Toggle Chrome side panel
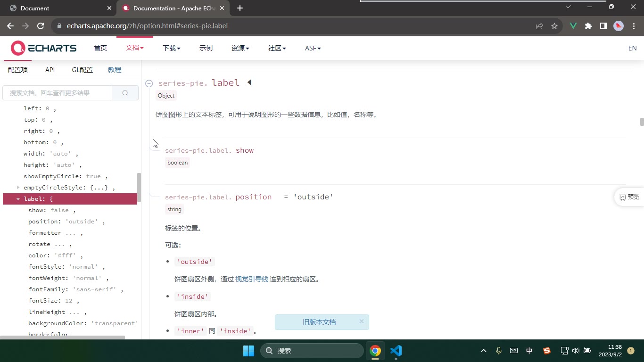The image size is (644, 362). click(x=603, y=26)
